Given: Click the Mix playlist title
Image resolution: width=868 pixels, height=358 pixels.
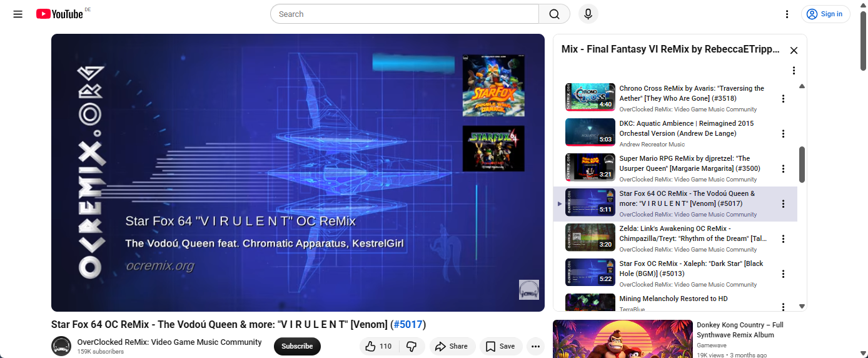Looking at the screenshot, I should (x=670, y=49).
